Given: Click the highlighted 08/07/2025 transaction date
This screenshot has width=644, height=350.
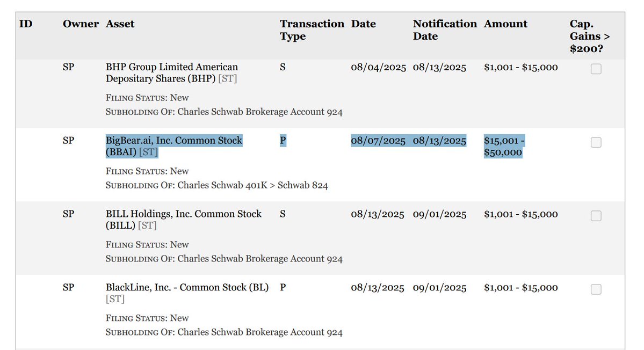Looking at the screenshot, I should click(x=378, y=141).
